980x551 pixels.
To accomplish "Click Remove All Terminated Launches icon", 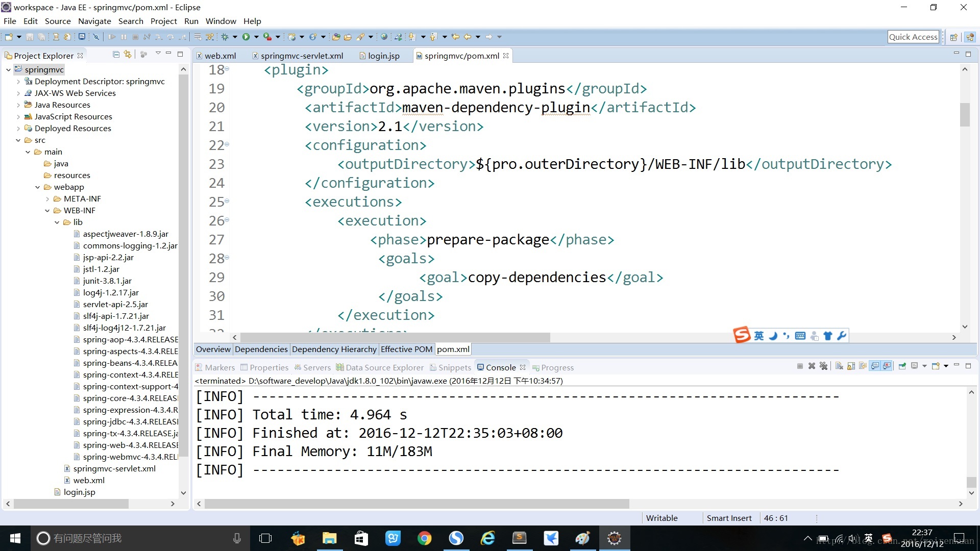I will pyautogui.click(x=823, y=366).
